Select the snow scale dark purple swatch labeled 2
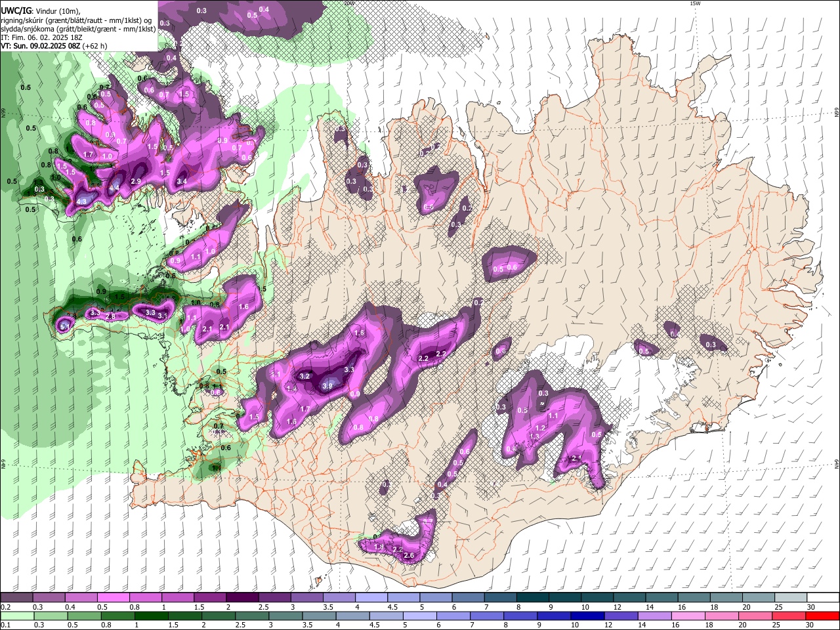The width and height of the screenshot is (840, 630). point(242,598)
